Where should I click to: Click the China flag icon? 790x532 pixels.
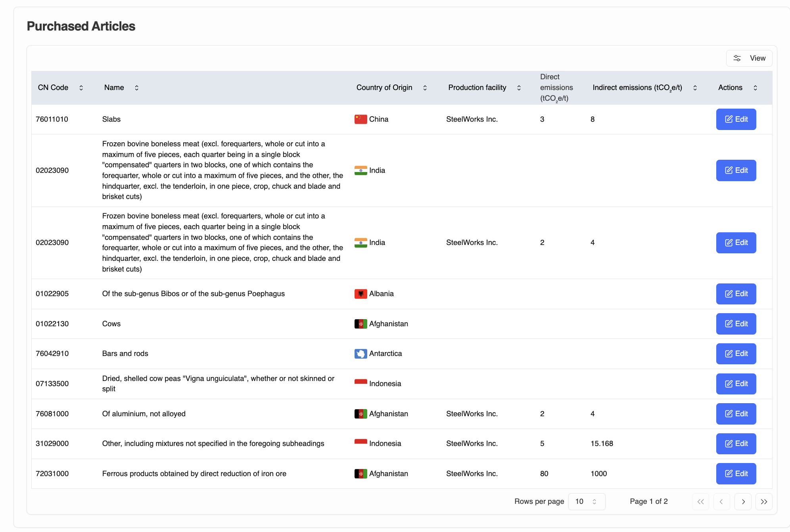pos(360,119)
